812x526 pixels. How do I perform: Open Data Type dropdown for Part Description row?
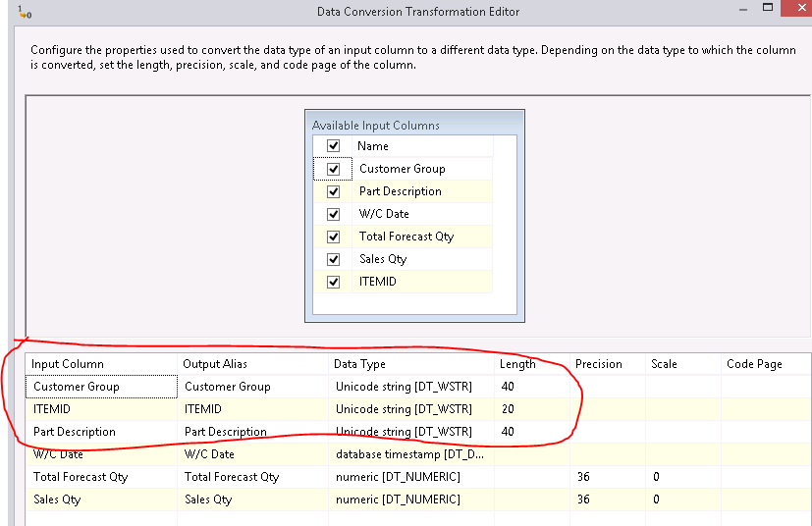point(411,432)
